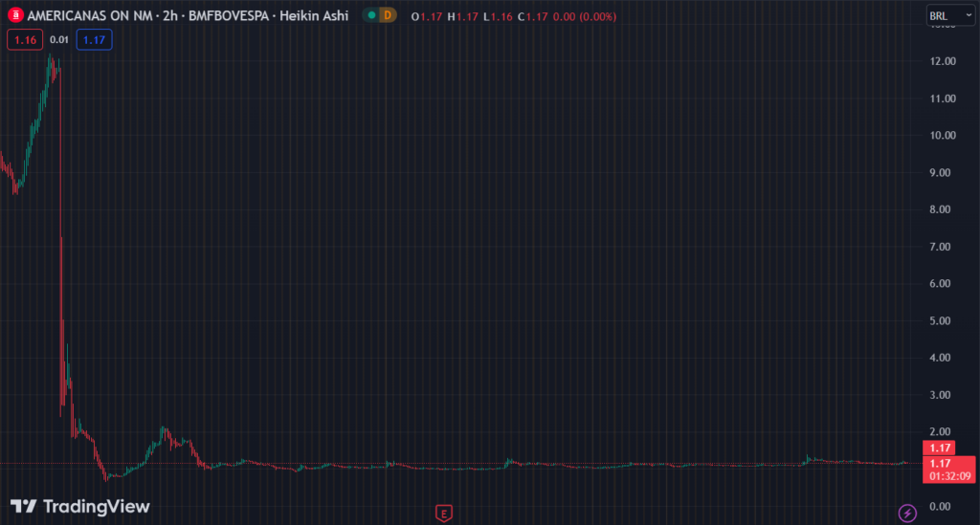Click the 12.00 price axis label
The image size is (980, 525).
(943, 61)
